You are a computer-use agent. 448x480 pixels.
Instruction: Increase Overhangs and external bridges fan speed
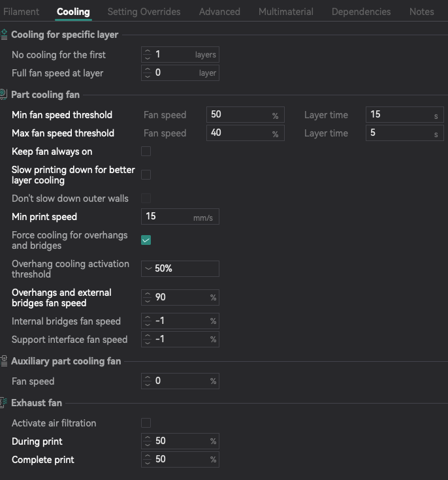click(x=148, y=294)
